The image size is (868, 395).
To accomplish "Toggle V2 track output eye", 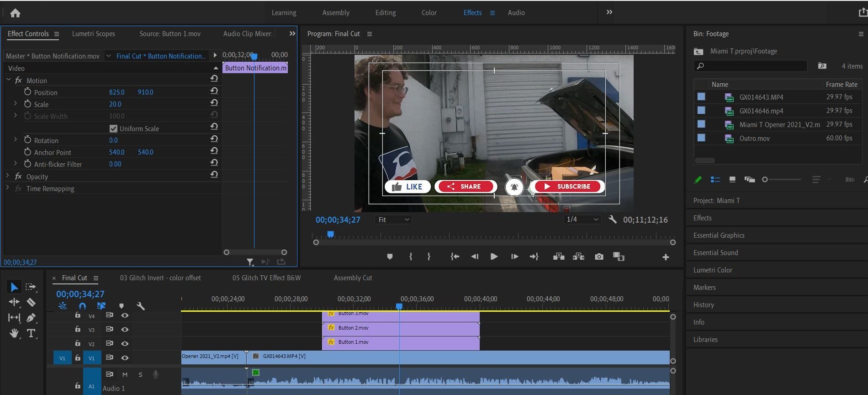I will (x=125, y=343).
